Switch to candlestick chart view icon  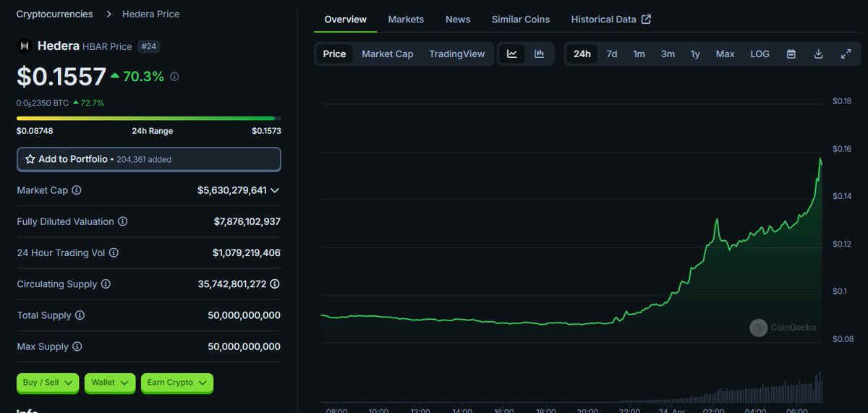pos(539,54)
